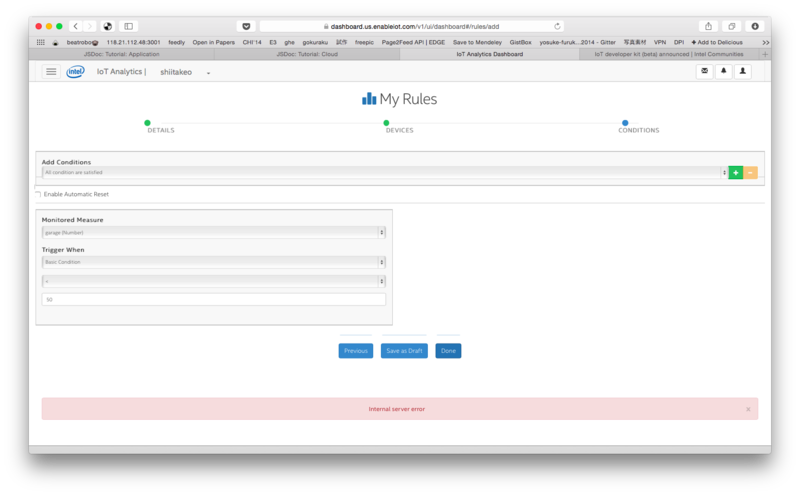Open the user profile icon
Image resolution: width=800 pixels, height=495 pixels.
[x=743, y=71]
